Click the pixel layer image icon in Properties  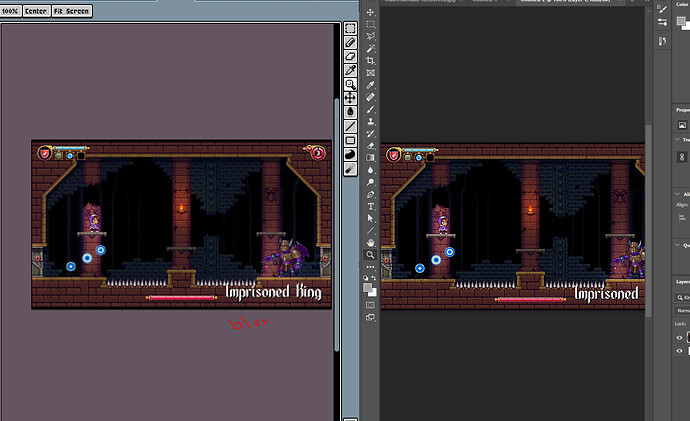[x=682, y=125]
